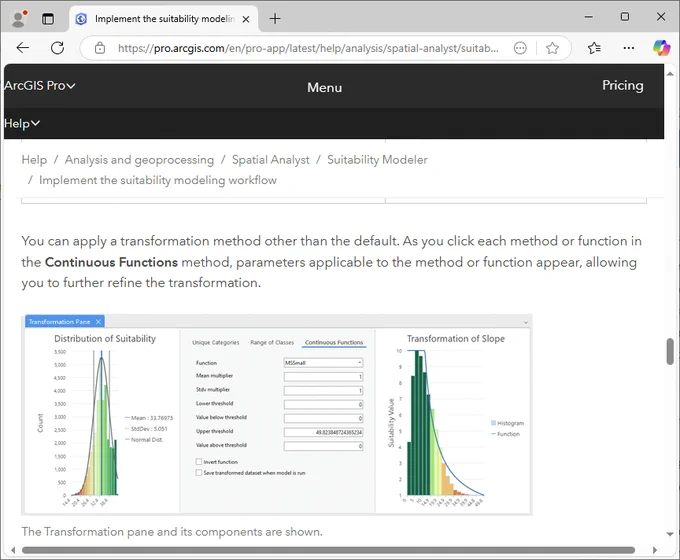This screenshot has width=680, height=560.
Task: Click the 'Normal Dist.' legend entry
Action: tap(144, 439)
